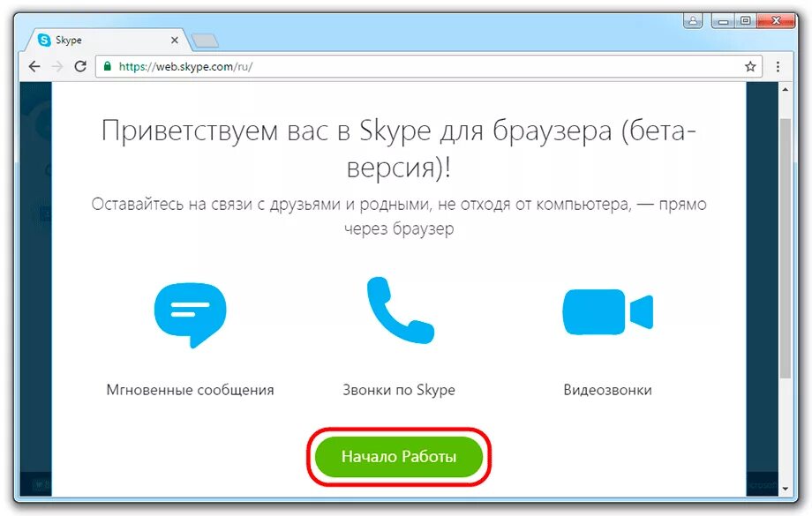This screenshot has width=812, height=516.
Task: Click the Мгновенные сообщения label
Action: (x=190, y=390)
